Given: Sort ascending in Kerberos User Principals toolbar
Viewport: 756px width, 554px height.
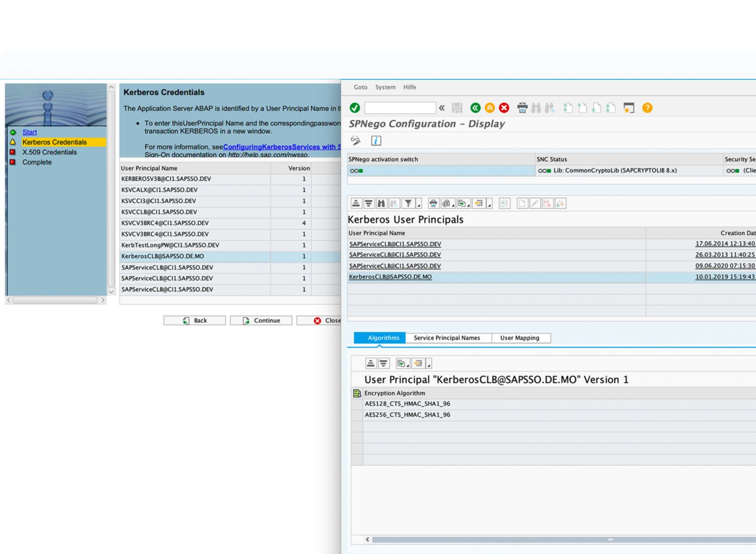Looking at the screenshot, I should click(356, 203).
